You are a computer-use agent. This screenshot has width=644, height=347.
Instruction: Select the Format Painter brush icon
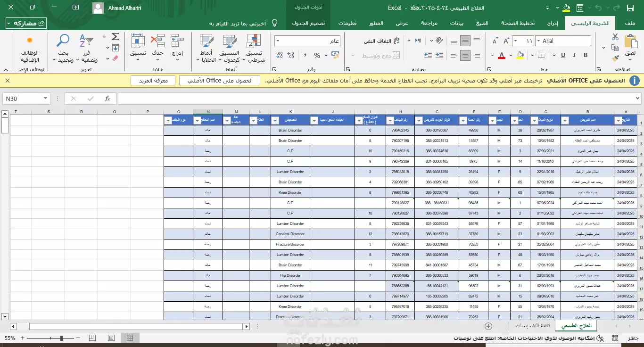pyautogui.click(x=615, y=58)
